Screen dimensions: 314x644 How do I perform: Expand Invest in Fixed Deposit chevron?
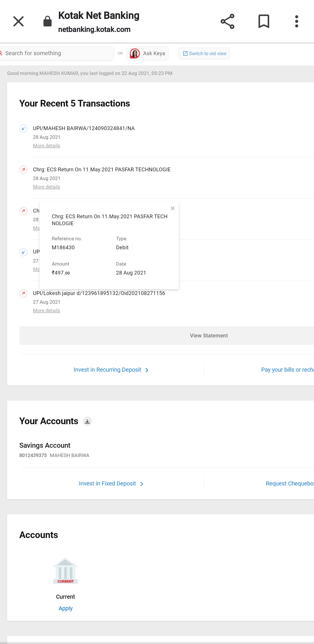(142, 484)
